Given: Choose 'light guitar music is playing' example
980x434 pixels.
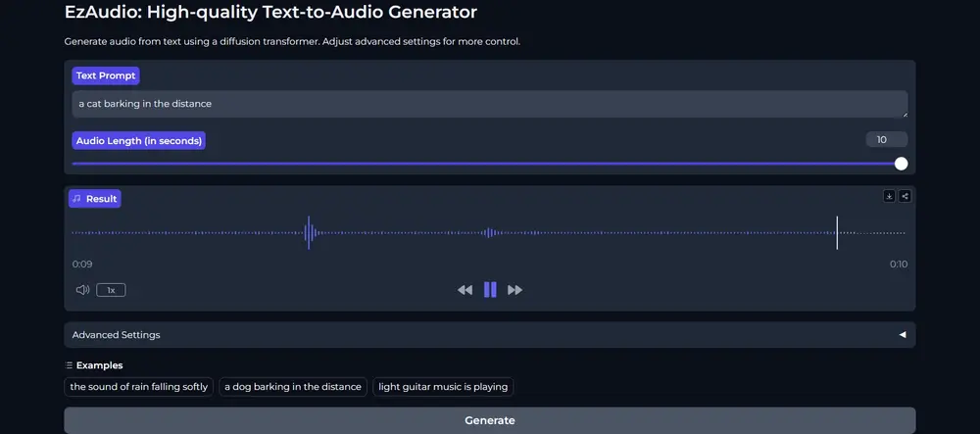Looking at the screenshot, I should pyautogui.click(x=443, y=387).
